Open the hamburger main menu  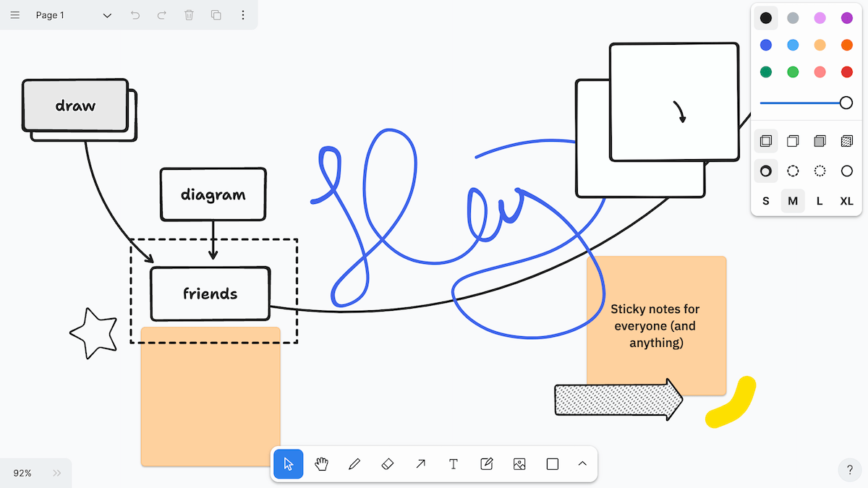click(14, 14)
